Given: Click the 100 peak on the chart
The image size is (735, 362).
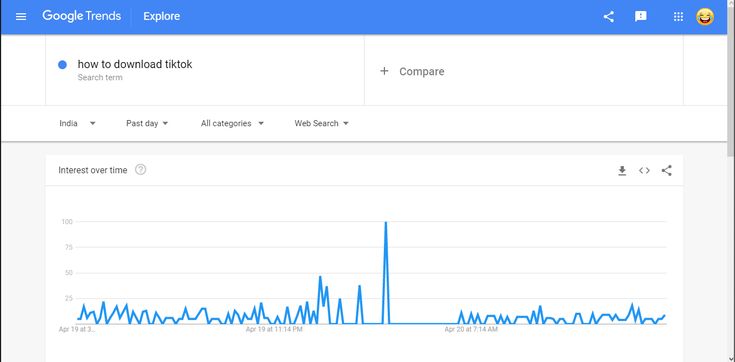Looking at the screenshot, I should (x=386, y=222).
